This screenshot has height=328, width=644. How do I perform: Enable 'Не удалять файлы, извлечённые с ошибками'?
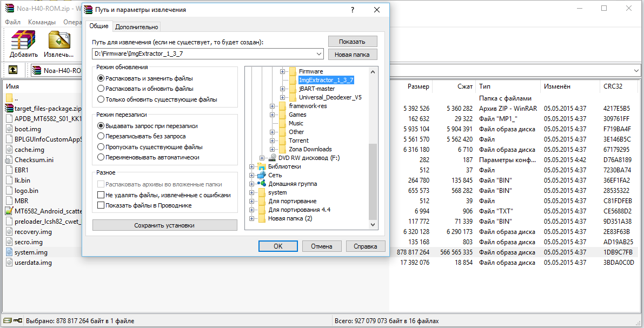click(101, 195)
